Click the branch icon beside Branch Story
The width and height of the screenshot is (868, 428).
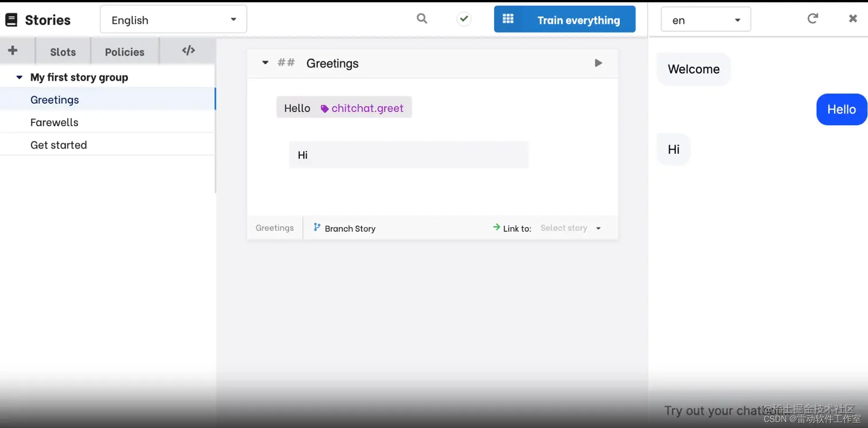click(x=317, y=227)
